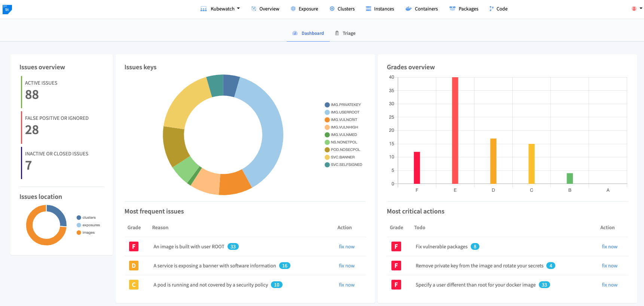Image resolution: width=644 pixels, height=306 pixels.
Task: Click the Containers whale icon
Action: click(x=409, y=9)
